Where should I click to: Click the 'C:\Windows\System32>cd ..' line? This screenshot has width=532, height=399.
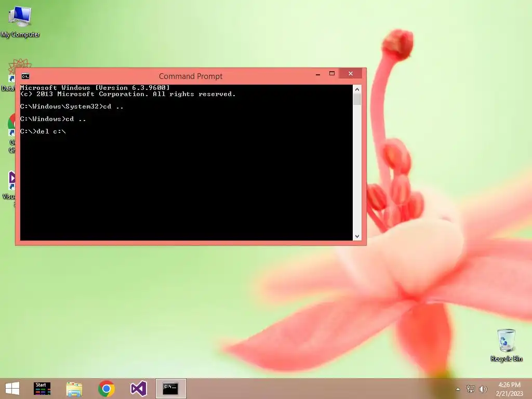[x=72, y=107]
